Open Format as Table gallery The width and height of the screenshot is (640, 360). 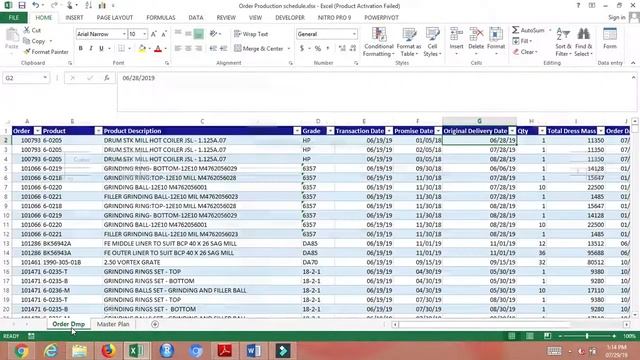409,42
